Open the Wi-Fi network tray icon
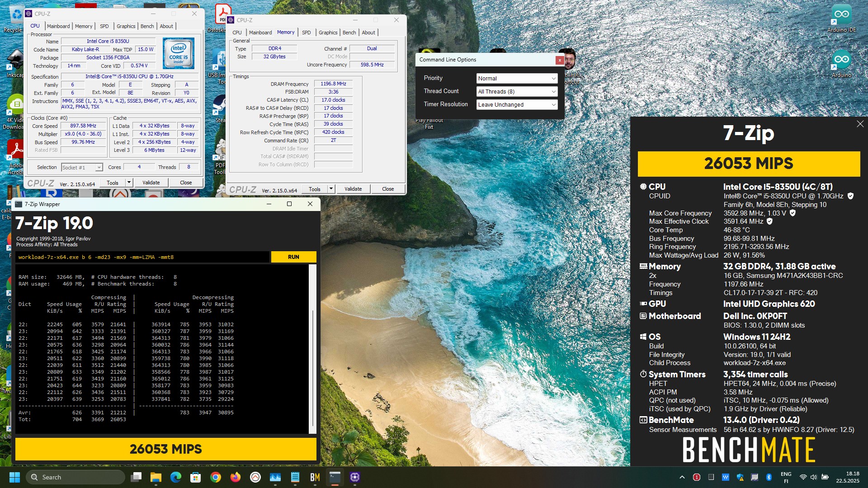Image resolution: width=868 pixels, height=488 pixels. [x=803, y=477]
